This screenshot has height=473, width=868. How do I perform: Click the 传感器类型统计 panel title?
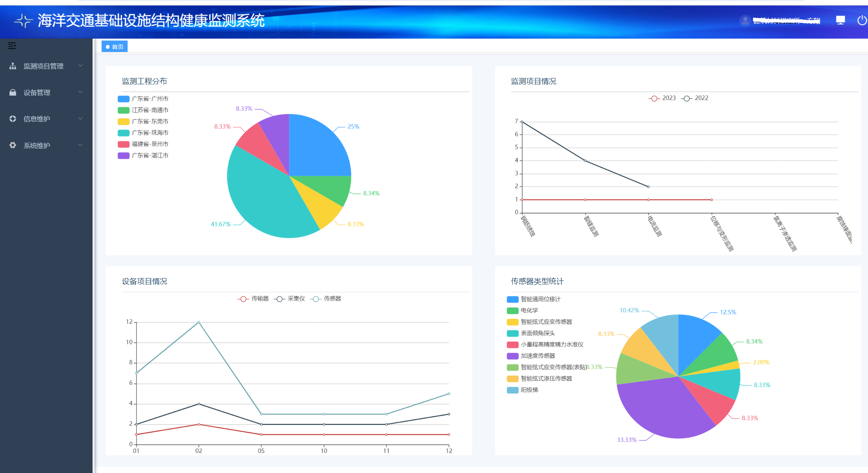pos(537,282)
